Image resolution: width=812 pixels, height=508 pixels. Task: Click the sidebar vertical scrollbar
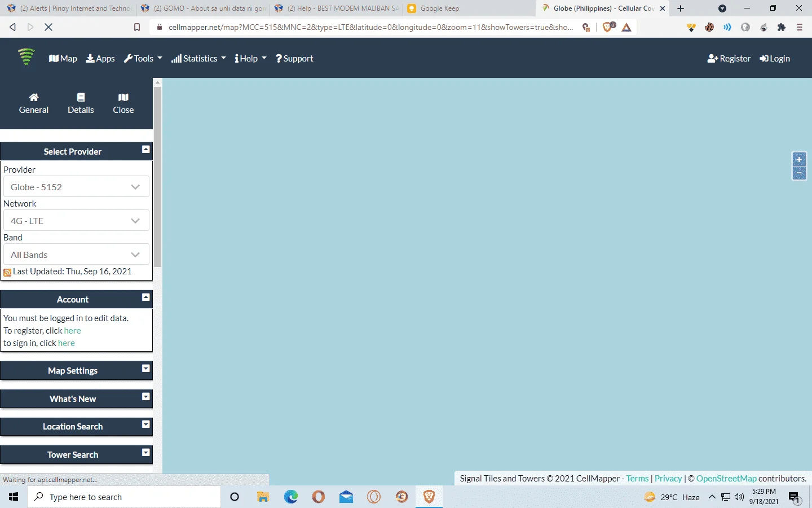[158, 177]
